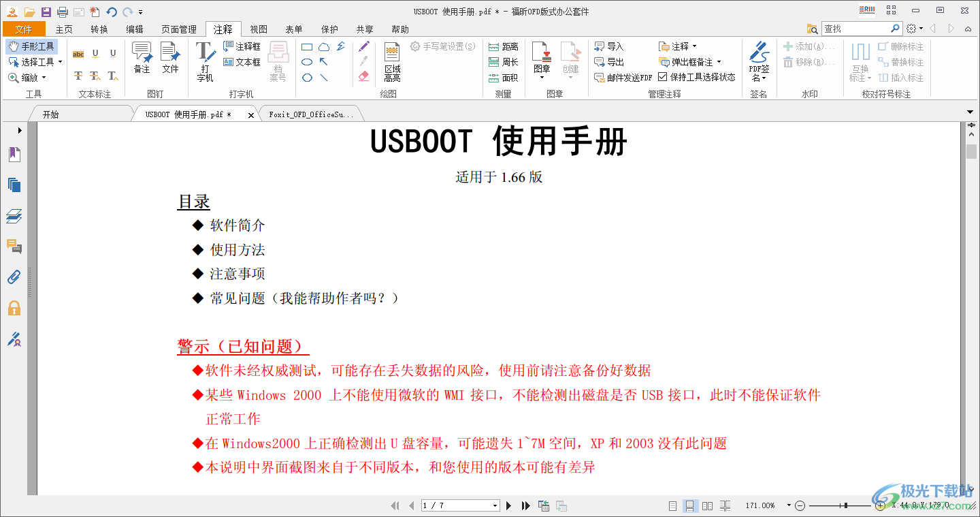This screenshot has width=980, height=517.
Task: Expand the navigation panel side arrow
Action: (20, 130)
